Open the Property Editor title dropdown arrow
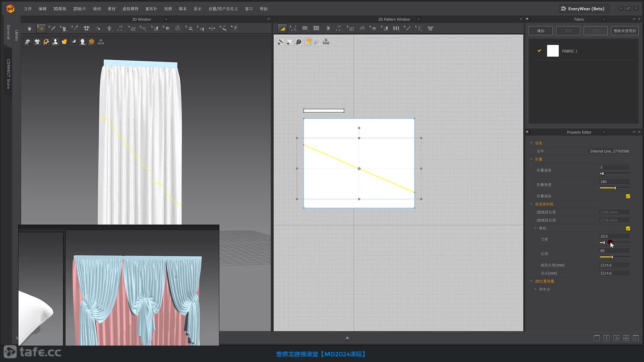The image size is (644, 362). click(x=604, y=132)
